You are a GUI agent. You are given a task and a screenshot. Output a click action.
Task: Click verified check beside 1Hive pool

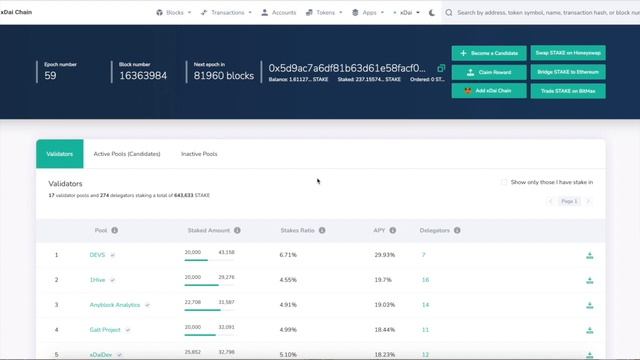tap(112, 280)
